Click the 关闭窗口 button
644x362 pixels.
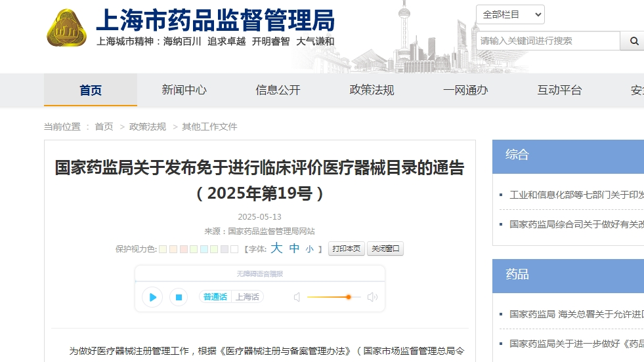click(x=385, y=249)
